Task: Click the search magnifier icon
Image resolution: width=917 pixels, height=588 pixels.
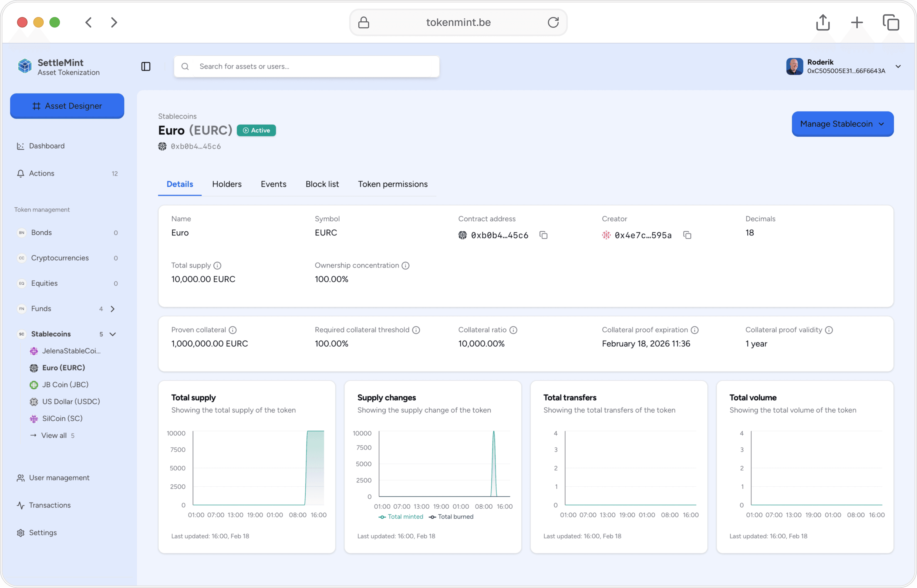Action: pos(185,66)
